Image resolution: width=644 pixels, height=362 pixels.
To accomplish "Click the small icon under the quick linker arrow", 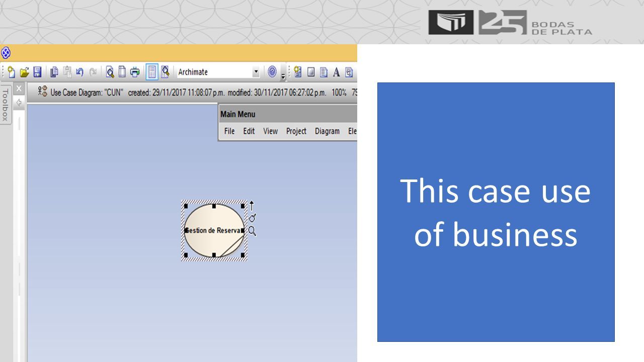I will coord(252,218).
